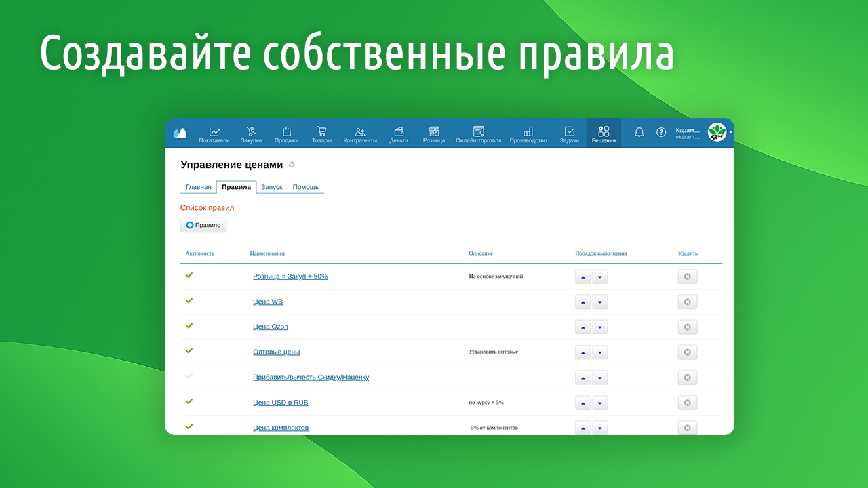This screenshot has height=488, width=868.
Task: Open the Розница storefront icon
Action: 434,132
